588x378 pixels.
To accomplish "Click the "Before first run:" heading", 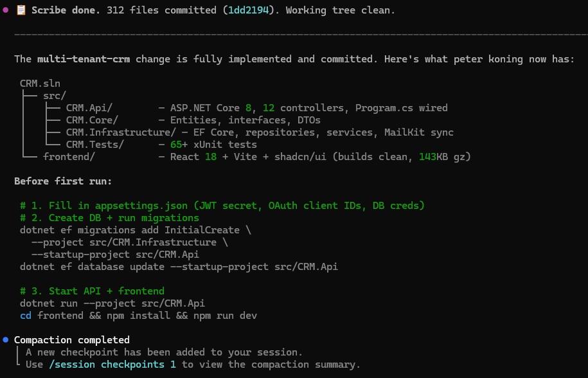I will pos(63,181).
